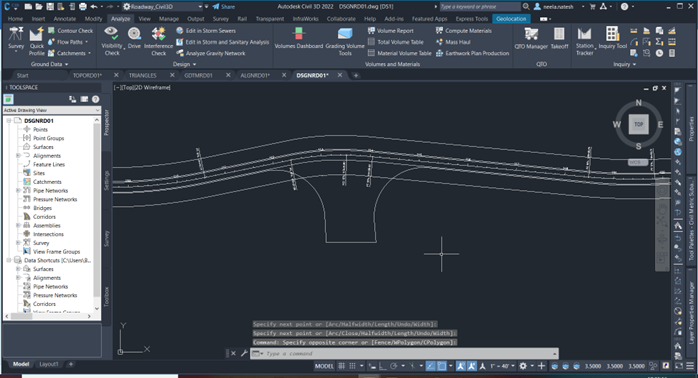The height and width of the screenshot is (378, 698).
Task: Open the Volumes Dashboard tool
Action: [299, 38]
